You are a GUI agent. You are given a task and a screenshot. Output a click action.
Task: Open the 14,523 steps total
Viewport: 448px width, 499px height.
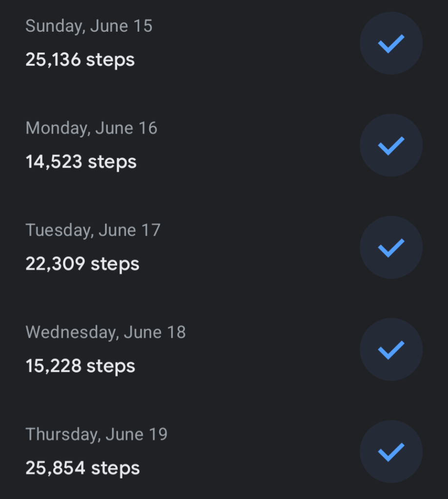click(81, 162)
